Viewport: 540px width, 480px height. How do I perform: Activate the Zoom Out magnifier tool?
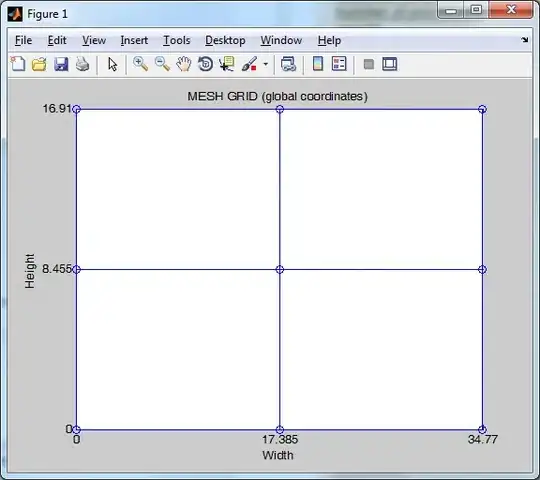pyautogui.click(x=162, y=64)
